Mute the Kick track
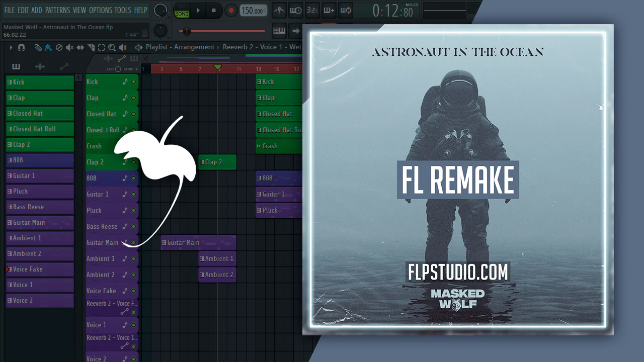The image size is (644, 362). (x=133, y=82)
